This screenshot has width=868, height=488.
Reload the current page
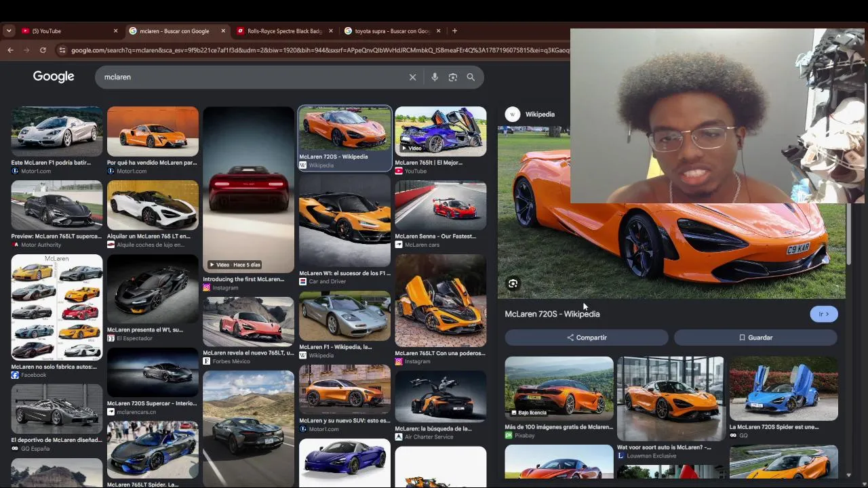(x=43, y=50)
